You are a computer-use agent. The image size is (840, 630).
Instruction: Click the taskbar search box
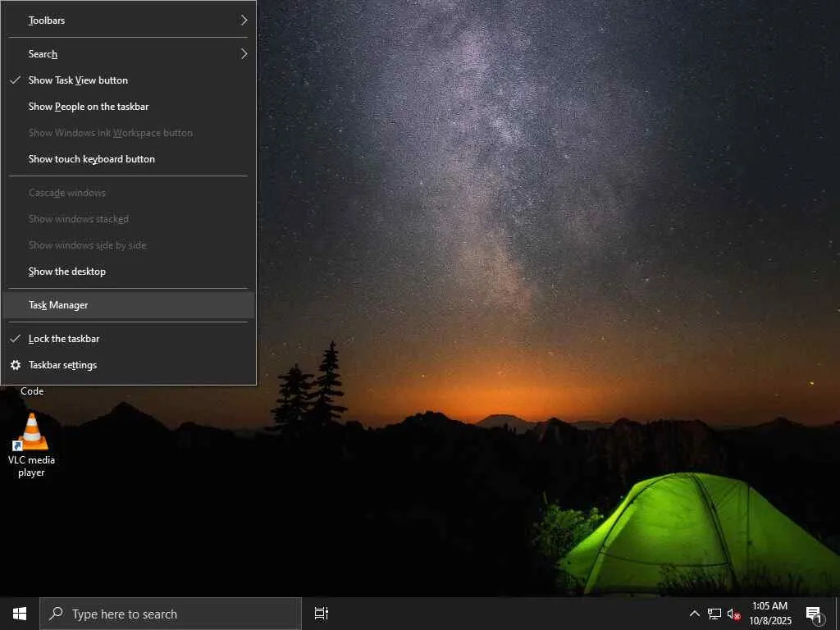[x=171, y=614]
